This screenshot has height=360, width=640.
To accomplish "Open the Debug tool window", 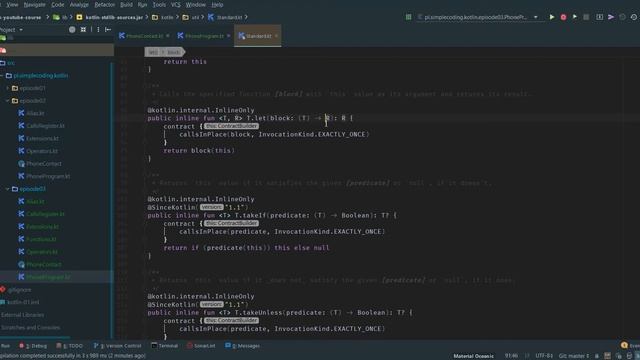I will 33,346.
